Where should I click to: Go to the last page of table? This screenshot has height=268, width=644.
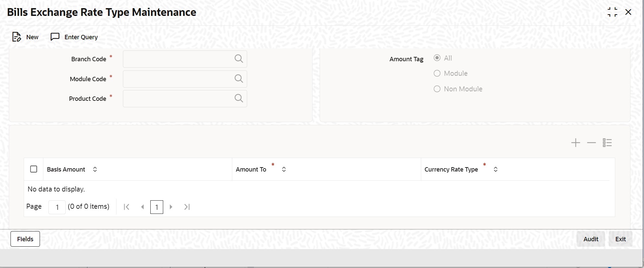pyautogui.click(x=187, y=207)
